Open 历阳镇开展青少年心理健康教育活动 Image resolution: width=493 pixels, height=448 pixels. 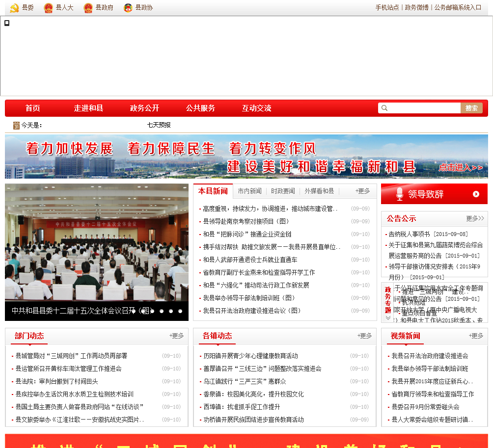[x=250, y=356]
